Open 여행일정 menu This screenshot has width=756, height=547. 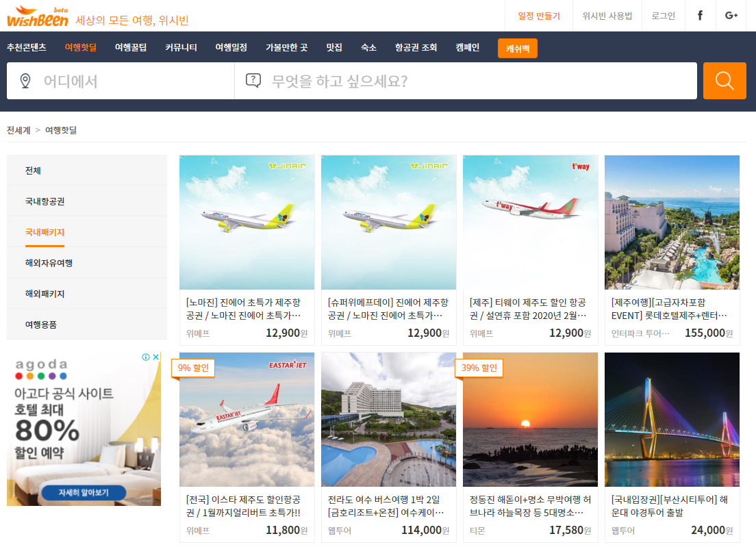[231, 47]
